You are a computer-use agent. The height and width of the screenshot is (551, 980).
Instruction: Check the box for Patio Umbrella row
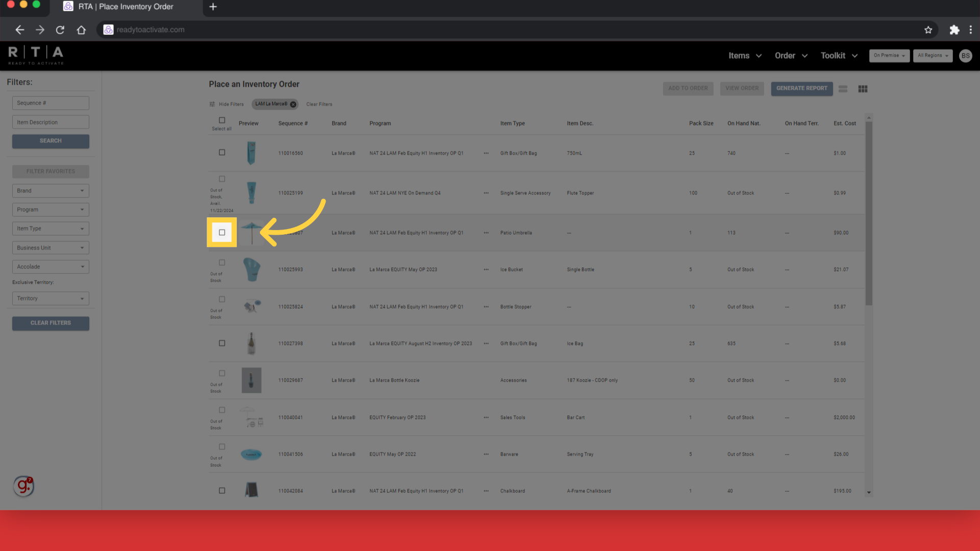pos(222,233)
